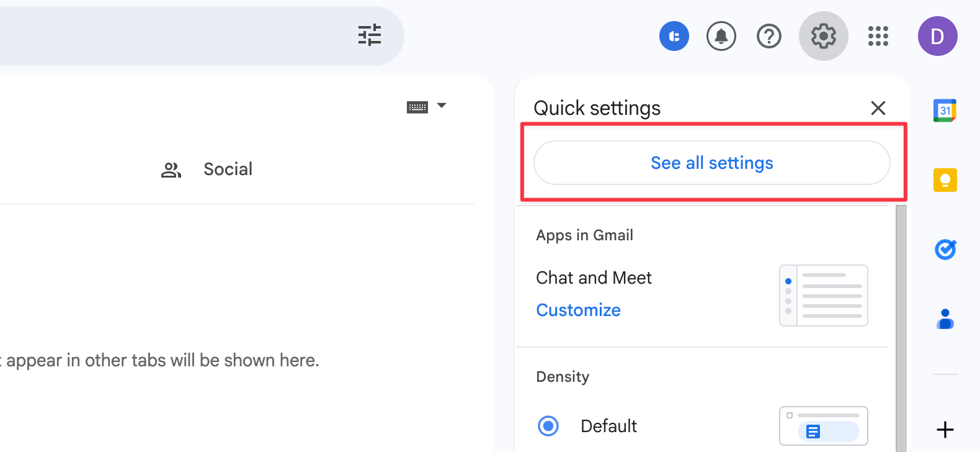Click the Customize link
980x452 pixels.
pos(578,310)
